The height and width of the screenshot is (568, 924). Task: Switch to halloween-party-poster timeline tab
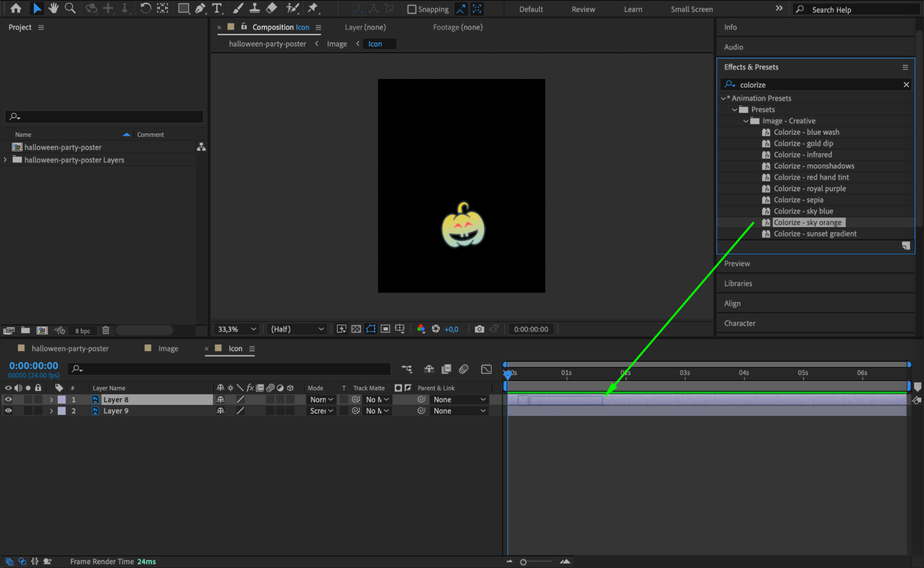tap(70, 348)
